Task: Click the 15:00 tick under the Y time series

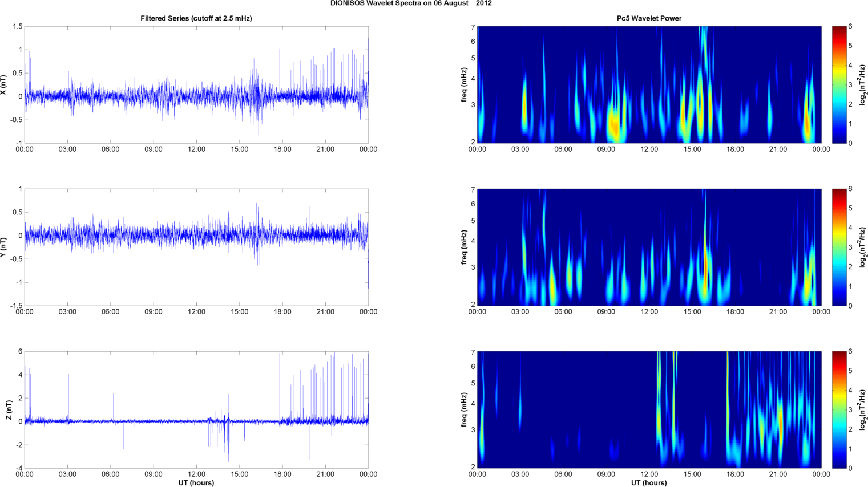Action: tap(240, 312)
